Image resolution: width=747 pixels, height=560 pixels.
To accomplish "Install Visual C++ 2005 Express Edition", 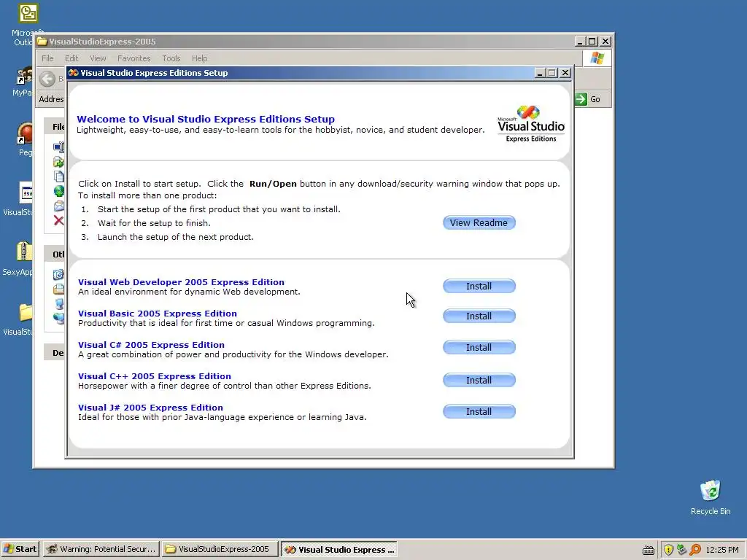I will click(479, 381).
